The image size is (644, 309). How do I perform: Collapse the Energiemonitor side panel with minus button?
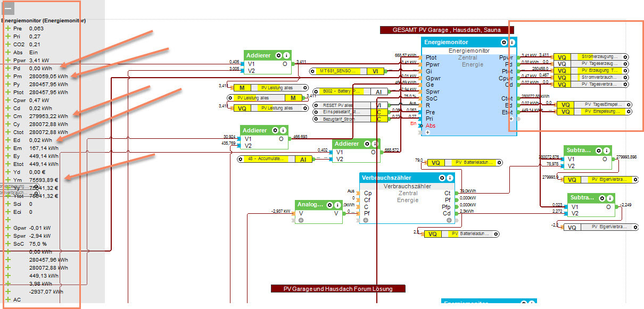point(7,8)
